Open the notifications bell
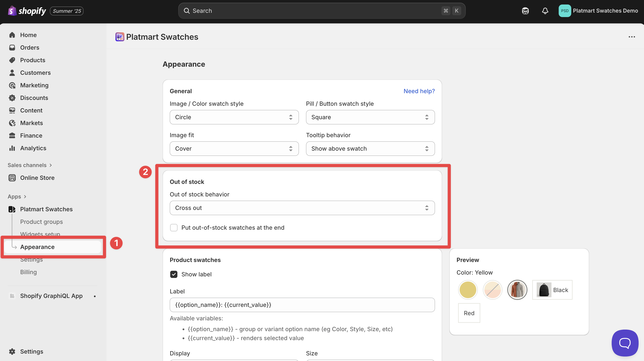The image size is (644, 361). (545, 11)
